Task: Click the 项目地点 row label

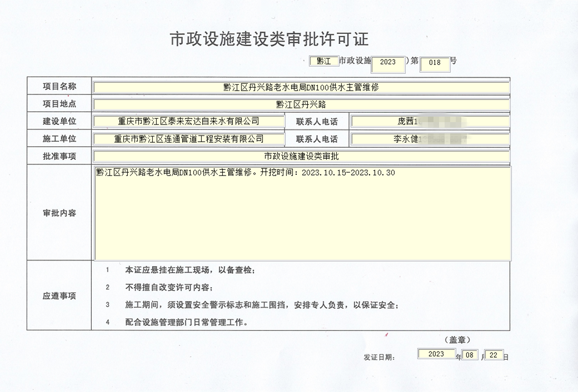Action: [x=59, y=104]
